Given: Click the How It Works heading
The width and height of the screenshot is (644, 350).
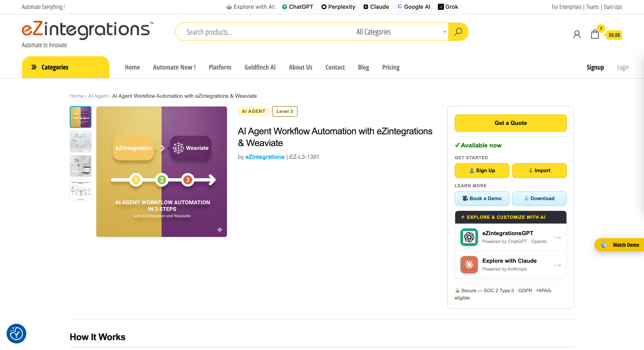Looking at the screenshot, I should 97,337.
